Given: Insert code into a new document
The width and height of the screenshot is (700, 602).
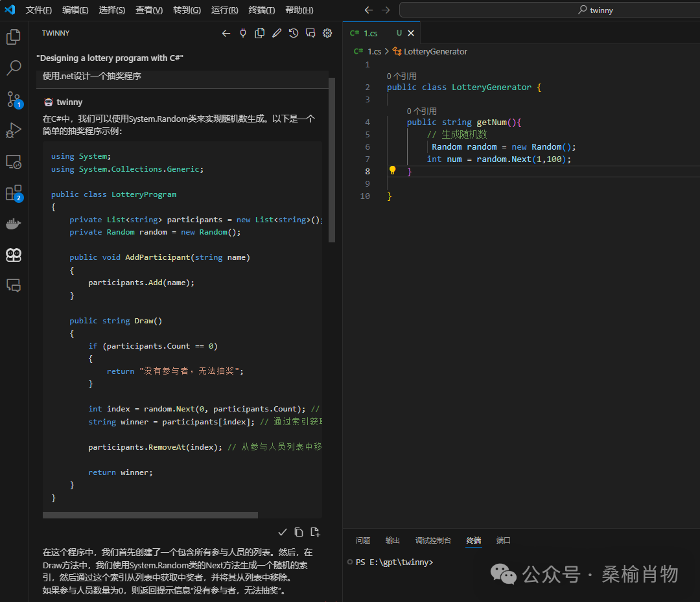Looking at the screenshot, I should (x=315, y=531).
